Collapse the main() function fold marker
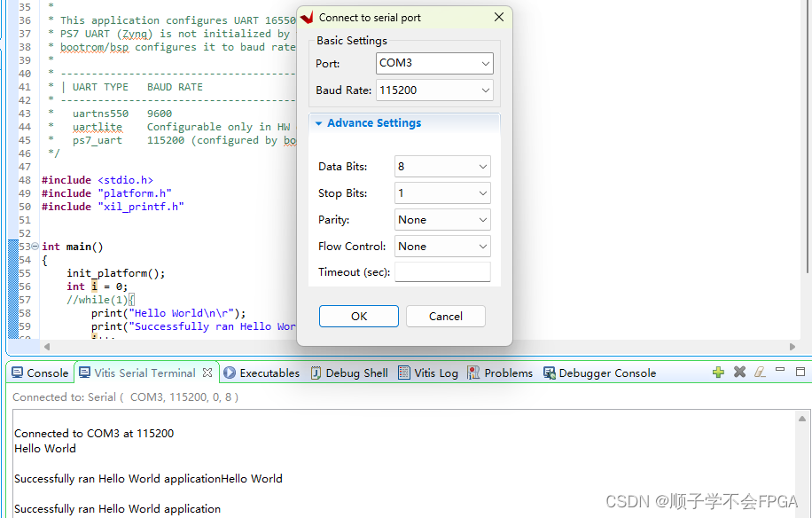Viewport: 812px width, 518px height. (35, 246)
